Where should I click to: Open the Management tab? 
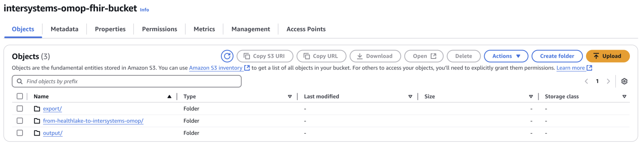(x=251, y=29)
